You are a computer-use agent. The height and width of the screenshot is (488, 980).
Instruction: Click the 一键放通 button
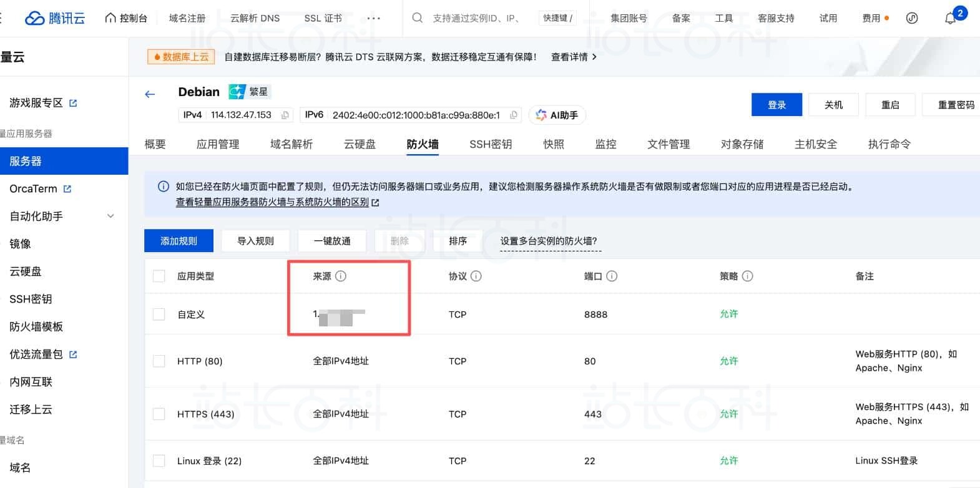pos(332,241)
